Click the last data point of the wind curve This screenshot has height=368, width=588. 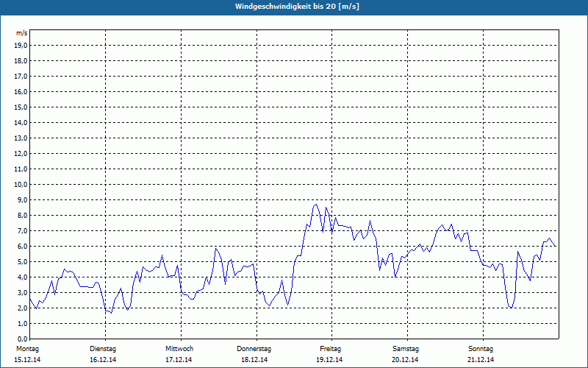coord(556,246)
